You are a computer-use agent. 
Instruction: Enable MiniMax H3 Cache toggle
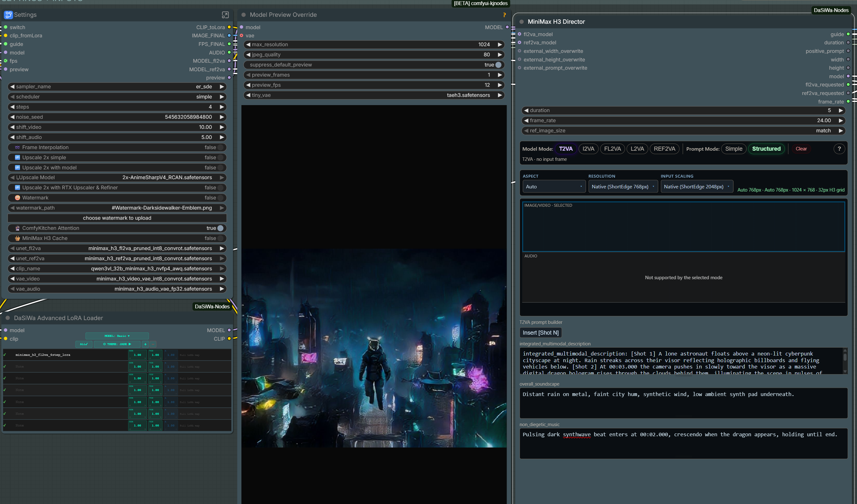pyautogui.click(x=221, y=239)
